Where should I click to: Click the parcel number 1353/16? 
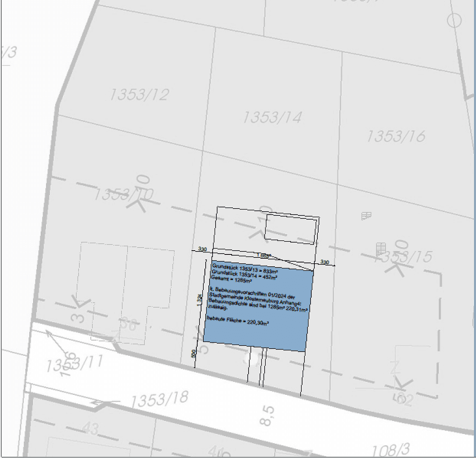(x=395, y=137)
